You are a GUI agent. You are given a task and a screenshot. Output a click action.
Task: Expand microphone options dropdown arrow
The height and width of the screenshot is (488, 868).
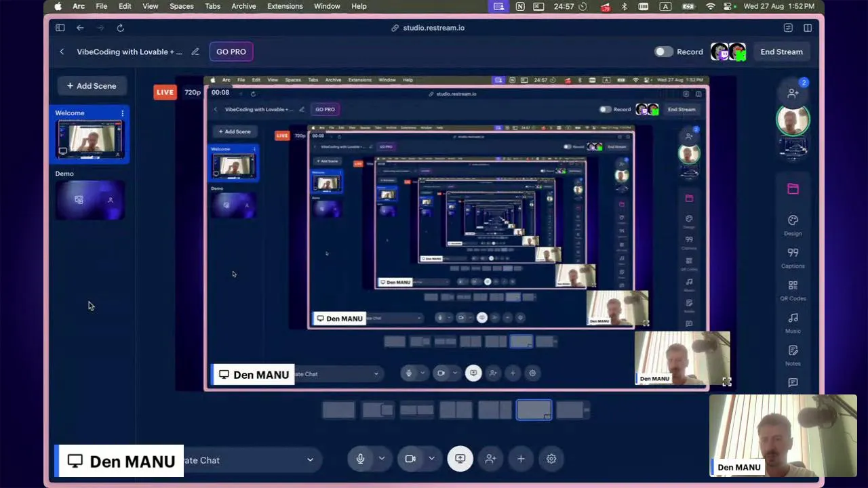click(x=382, y=459)
